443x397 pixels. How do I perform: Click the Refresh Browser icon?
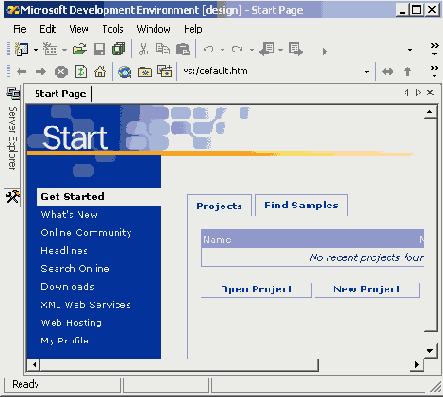point(81,71)
